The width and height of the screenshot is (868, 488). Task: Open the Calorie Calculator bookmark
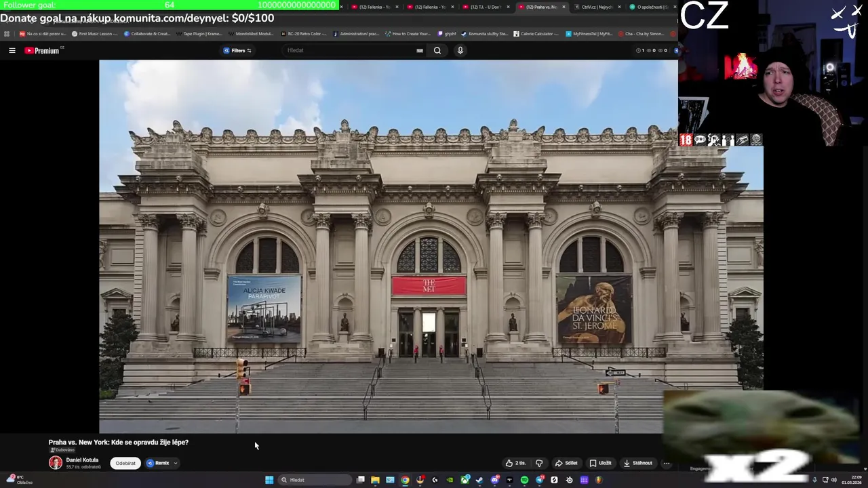(536, 34)
